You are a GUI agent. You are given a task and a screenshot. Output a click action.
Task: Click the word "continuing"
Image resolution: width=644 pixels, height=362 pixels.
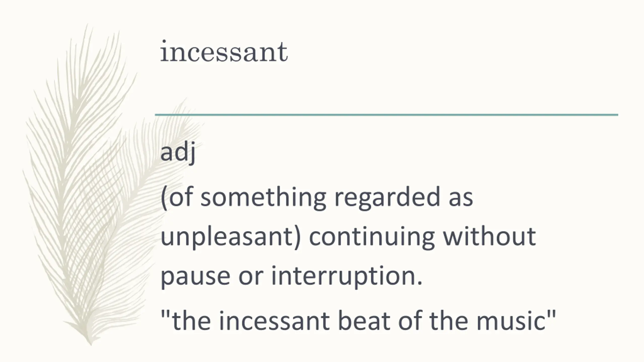coord(372,237)
